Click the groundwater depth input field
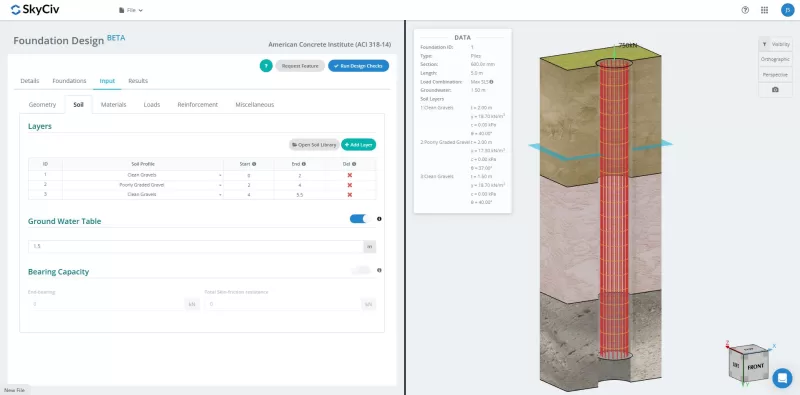 pyautogui.click(x=196, y=246)
